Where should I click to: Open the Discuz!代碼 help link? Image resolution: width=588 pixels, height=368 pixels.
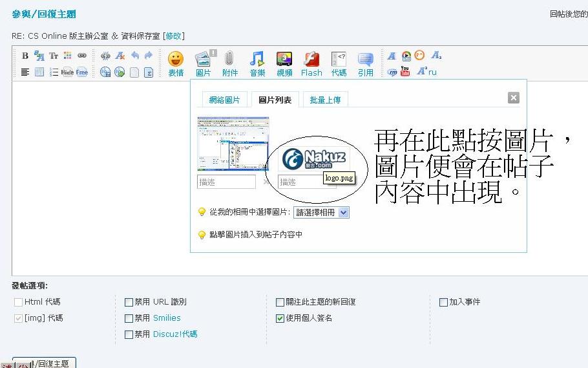175,334
